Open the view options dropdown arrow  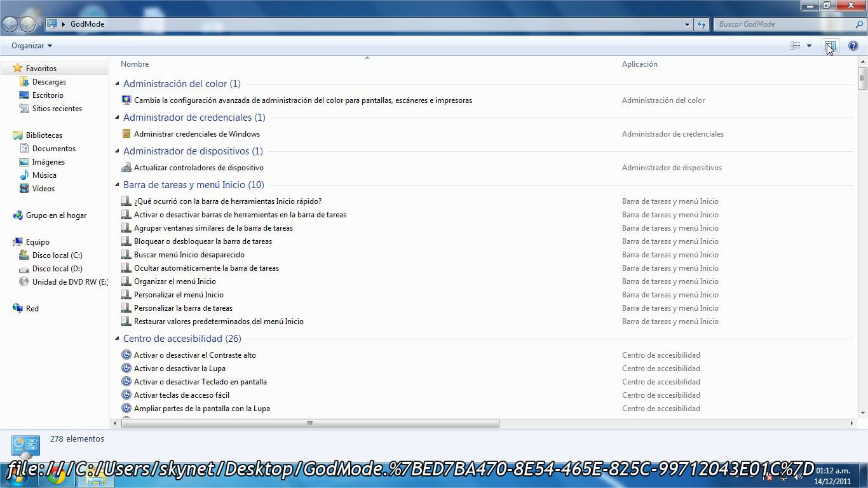pyautogui.click(x=809, y=46)
